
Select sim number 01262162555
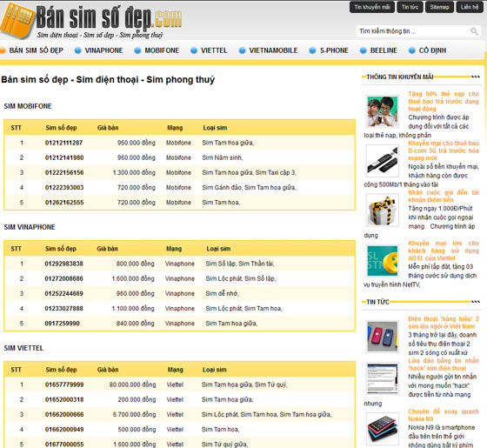[64, 202]
